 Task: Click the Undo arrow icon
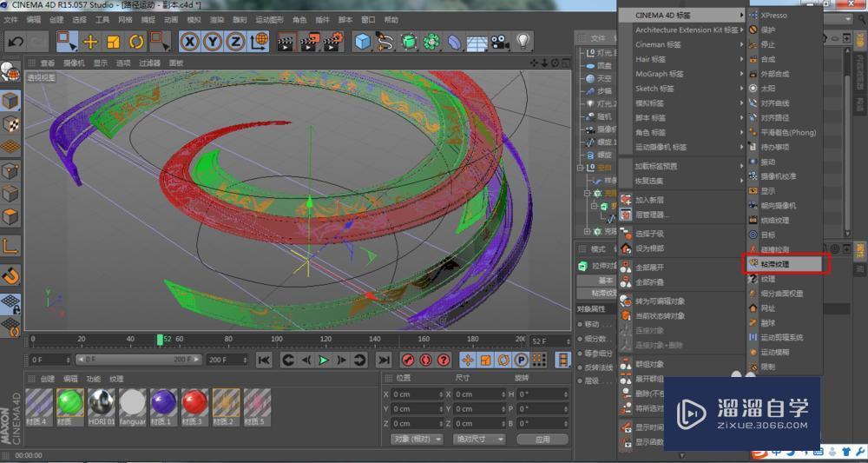click(16, 41)
